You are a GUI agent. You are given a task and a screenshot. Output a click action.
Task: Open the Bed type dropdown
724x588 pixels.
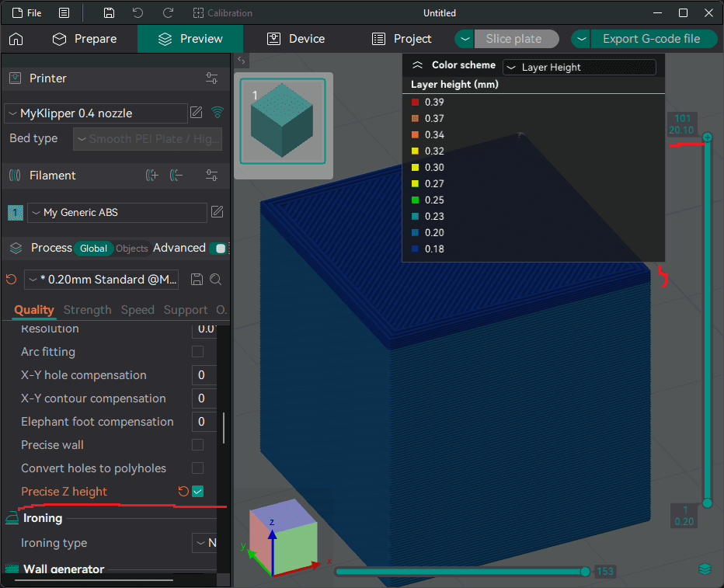click(148, 138)
